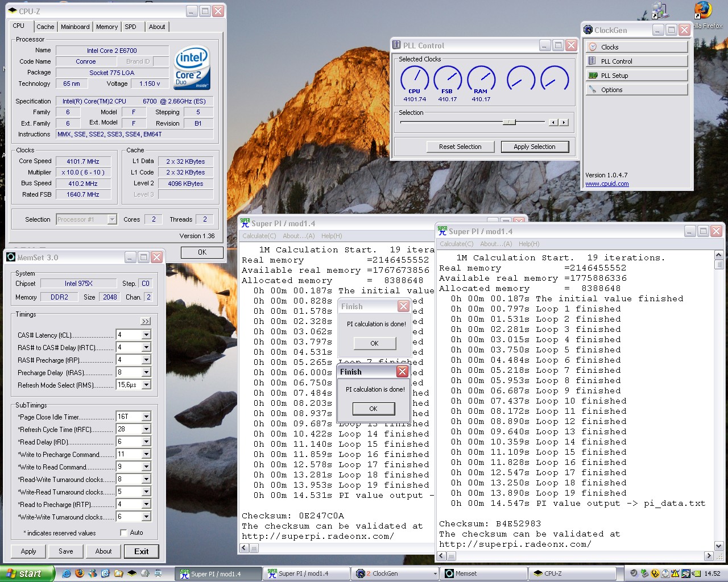Click the ClockGen Clocks icon button
Screen dimensions: 728x582
click(636, 47)
